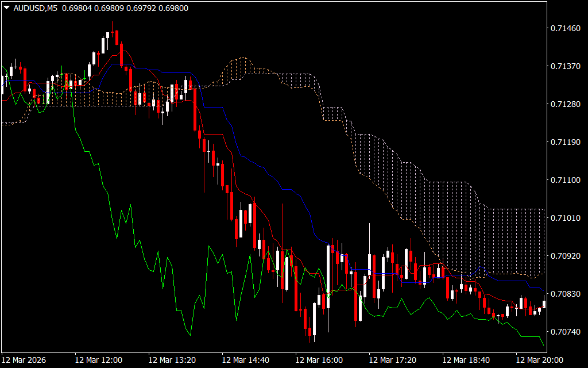Click the 0.71100 price scale label
The image size is (588, 368).
tap(564, 180)
